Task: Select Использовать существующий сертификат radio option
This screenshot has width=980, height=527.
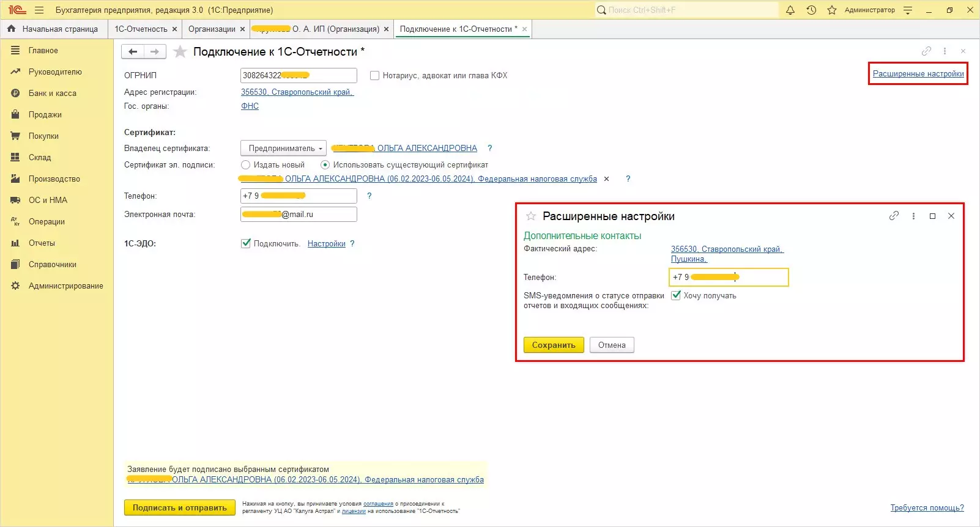Action: click(x=325, y=164)
